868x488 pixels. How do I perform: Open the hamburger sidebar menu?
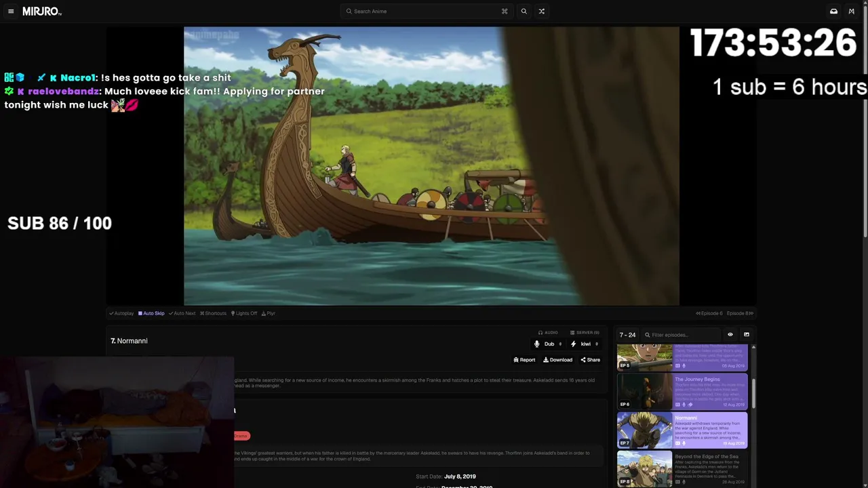pyautogui.click(x=11, y=12)
